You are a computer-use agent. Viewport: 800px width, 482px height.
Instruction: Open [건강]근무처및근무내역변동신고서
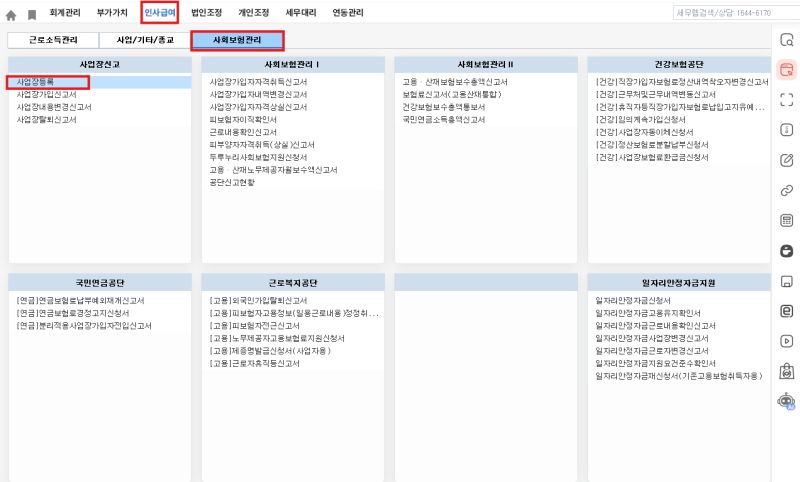tap(656, 94)
